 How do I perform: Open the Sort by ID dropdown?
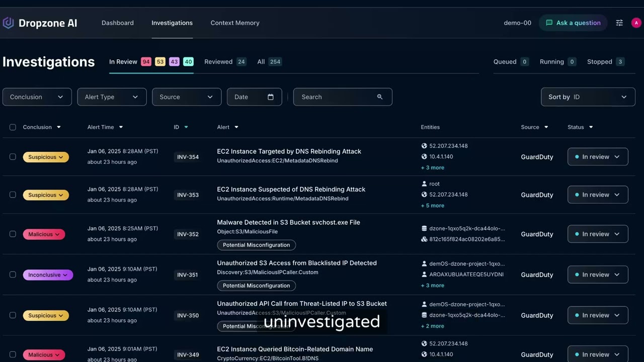(x=588, y=97)
